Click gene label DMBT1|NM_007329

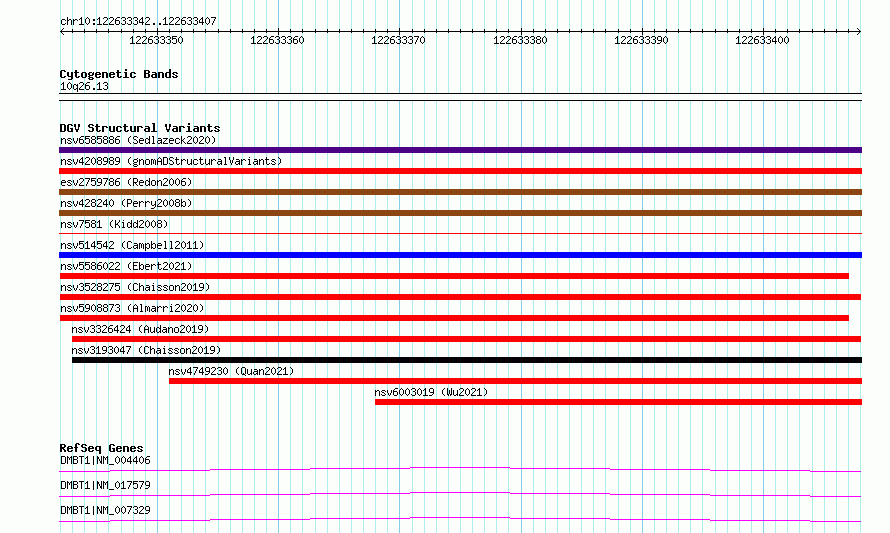(x=105, y=510)
